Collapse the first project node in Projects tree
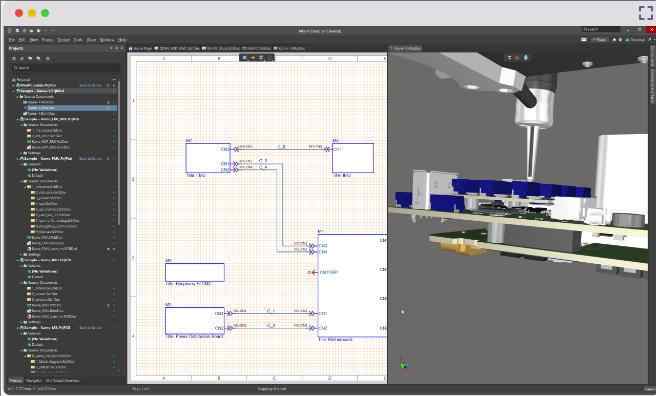 pos(13,85)
